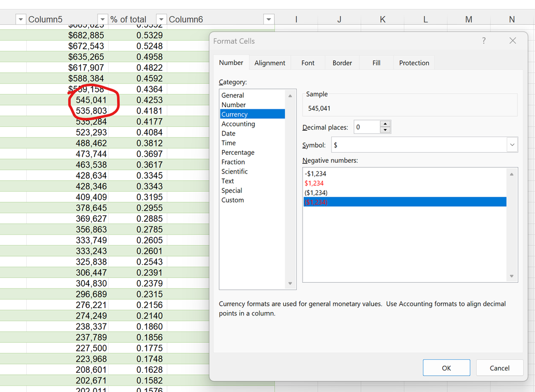Confirm formatting with OK button

pyautogui.click(x=446, y=368)
